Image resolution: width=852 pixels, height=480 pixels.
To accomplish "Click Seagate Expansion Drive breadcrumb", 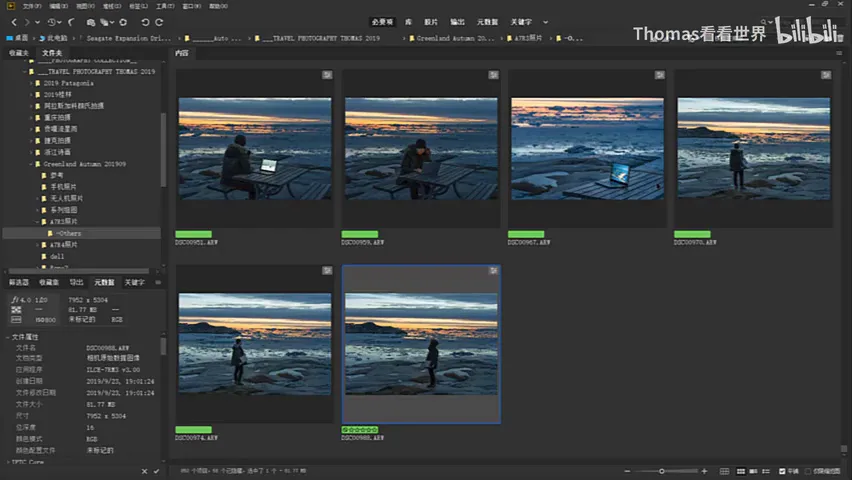I will [129, 39].
